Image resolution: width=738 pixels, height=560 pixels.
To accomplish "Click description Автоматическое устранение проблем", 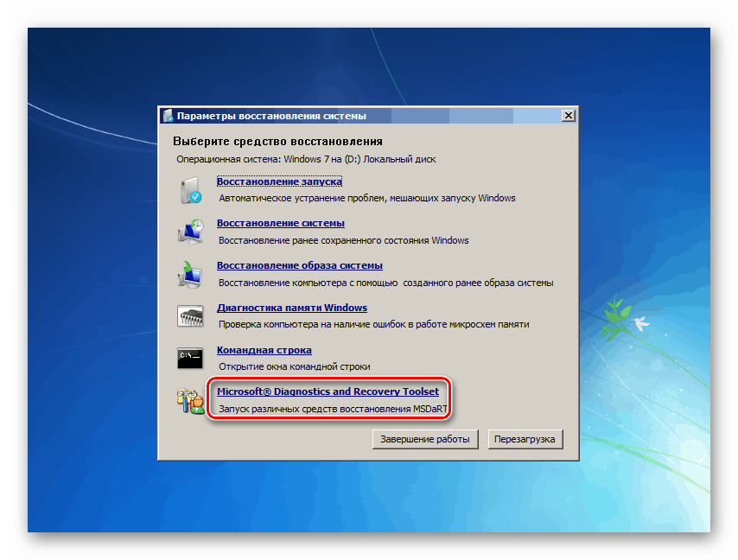I will pos(367,198).
